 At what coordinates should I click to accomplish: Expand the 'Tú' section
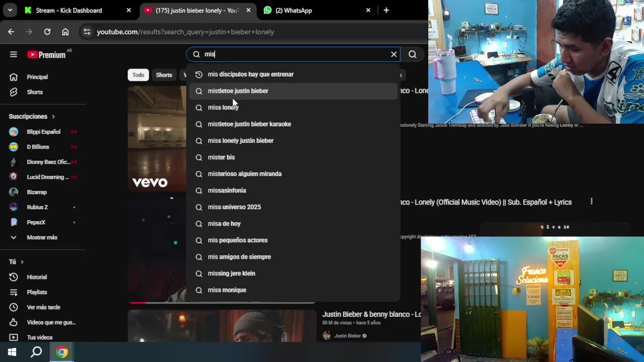click(16, 262)
